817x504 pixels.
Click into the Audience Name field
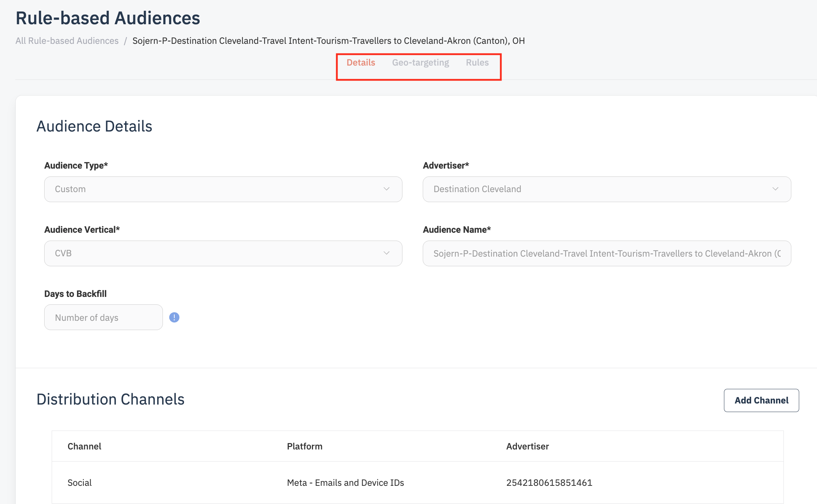tap(606, 253)
